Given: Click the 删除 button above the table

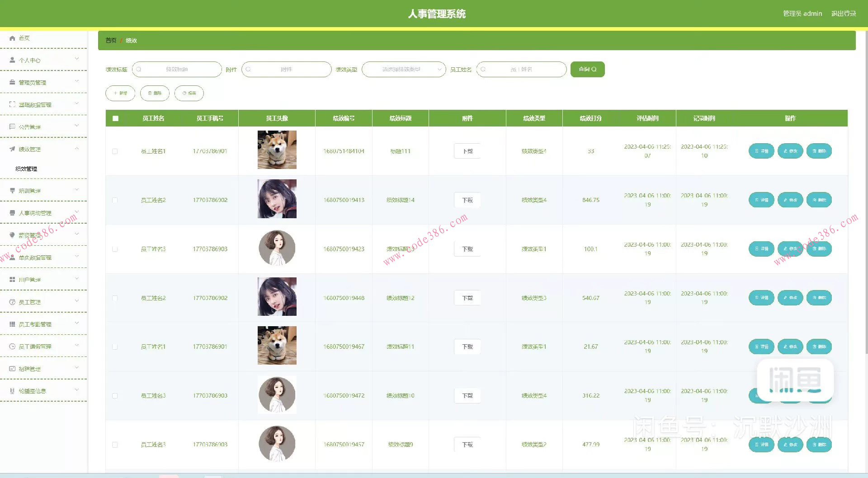Looking at the screenshot, I should click(x=155, y=93).
